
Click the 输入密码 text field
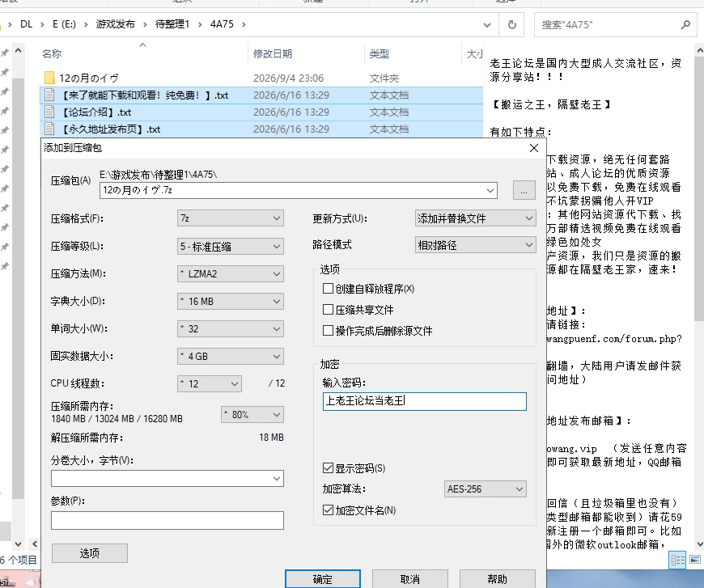pyautogui.click(x=424, y=401)
